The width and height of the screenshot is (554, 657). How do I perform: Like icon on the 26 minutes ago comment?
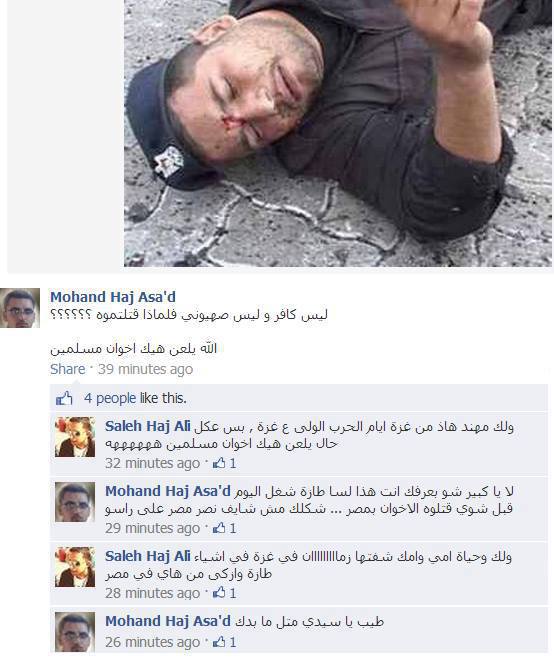(219, 642)
